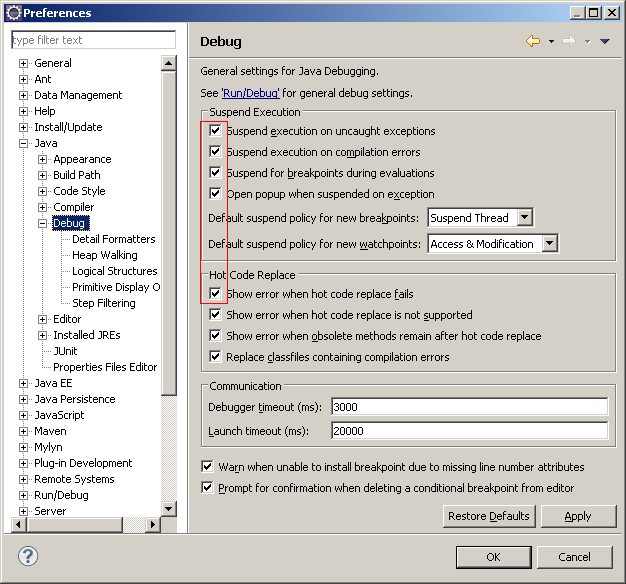Click the forward navigation arrow icon

click(569, 41)
